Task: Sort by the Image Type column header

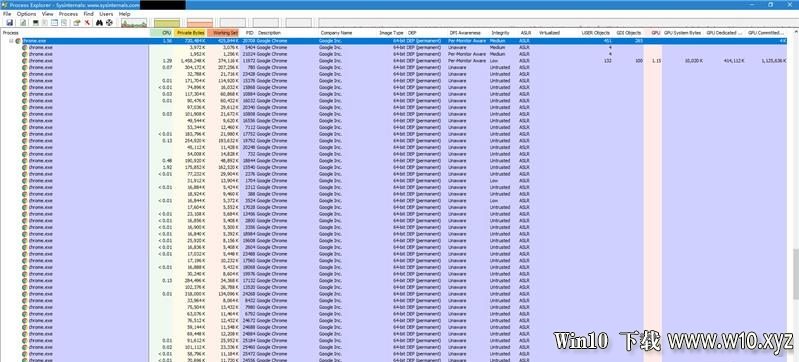Action: point(392,33)
